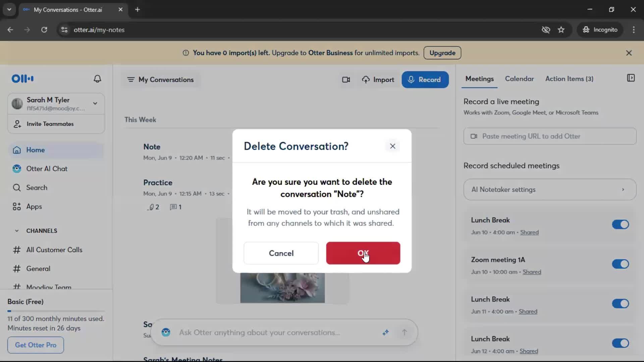Confirm deletion with the OK button
Viewport: 644px width, 362px height.
[363, 253]
